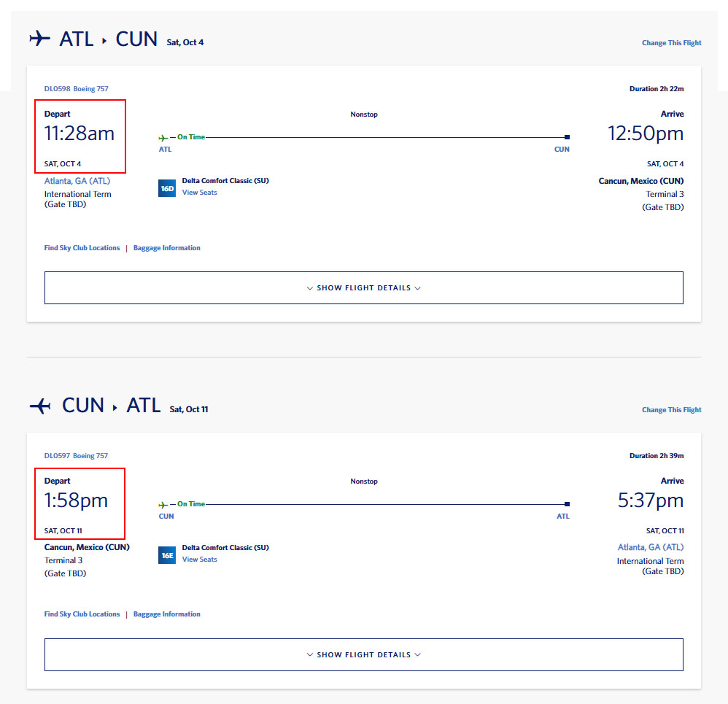Screen dimensions: 728x704
Task: Open Baggage Information for outbound flight
Action: click(166, 248)
